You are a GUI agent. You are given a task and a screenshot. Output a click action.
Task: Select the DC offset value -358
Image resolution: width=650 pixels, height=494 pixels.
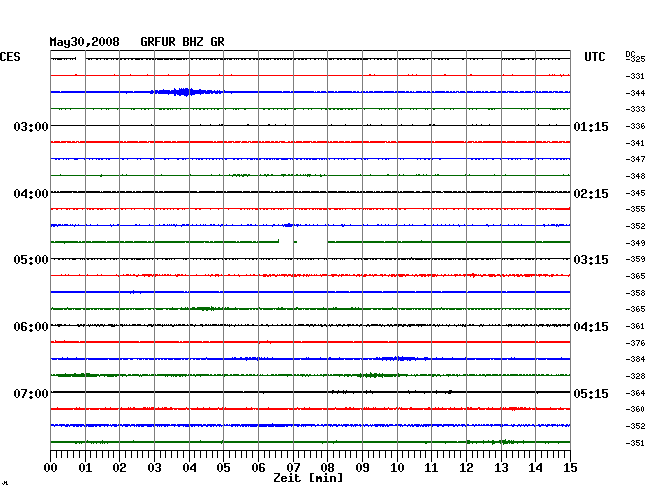635,293
